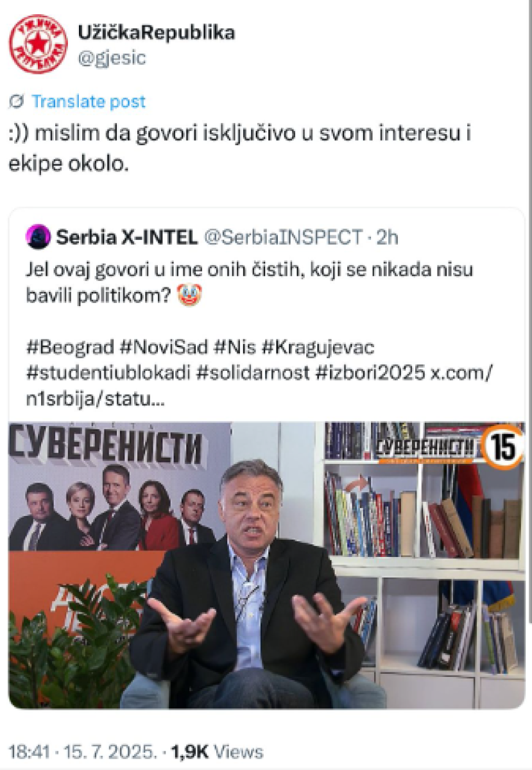532x770 pixels.
Task: Open the UžičkaRepublika profile avatar
Action: pyautogui.click(x=39, y=44)
